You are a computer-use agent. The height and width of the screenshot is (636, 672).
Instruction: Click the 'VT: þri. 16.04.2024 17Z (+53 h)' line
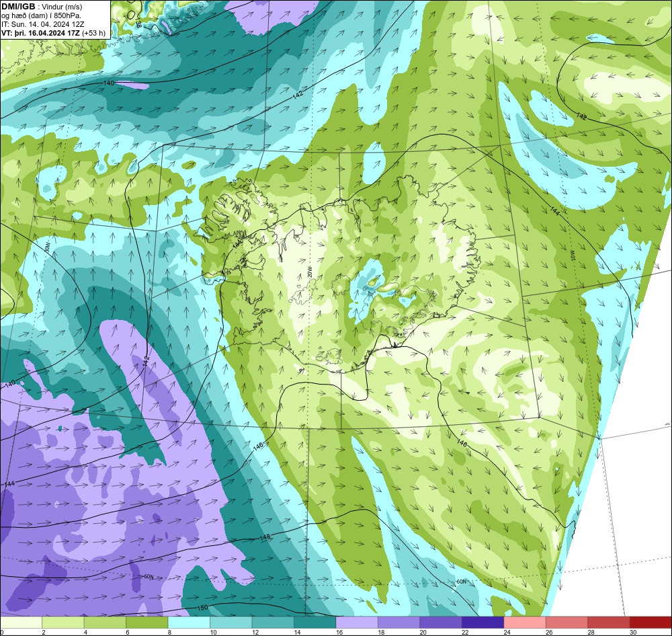tap(53, 33)
